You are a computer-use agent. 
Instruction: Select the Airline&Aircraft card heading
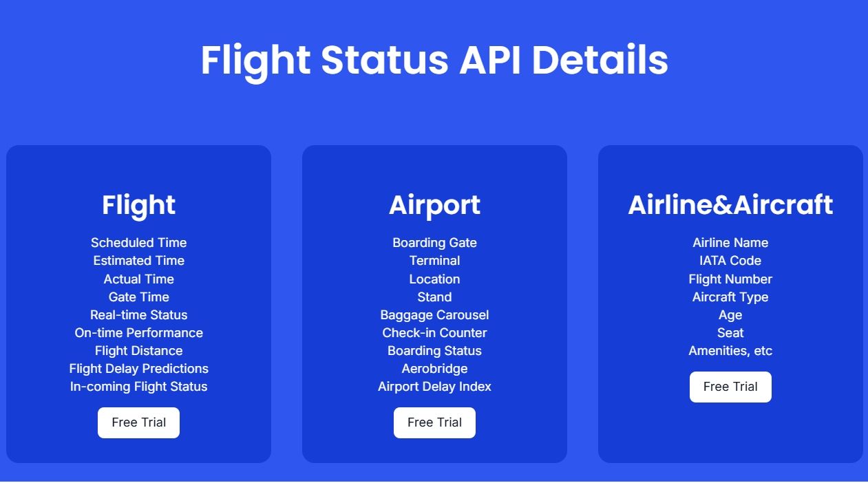[x=730, y=205]
